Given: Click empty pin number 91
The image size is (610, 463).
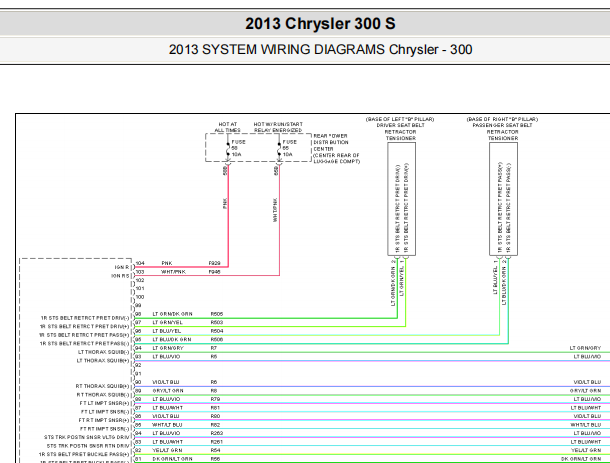Looking at the screenshot, I should pos(138,374).
